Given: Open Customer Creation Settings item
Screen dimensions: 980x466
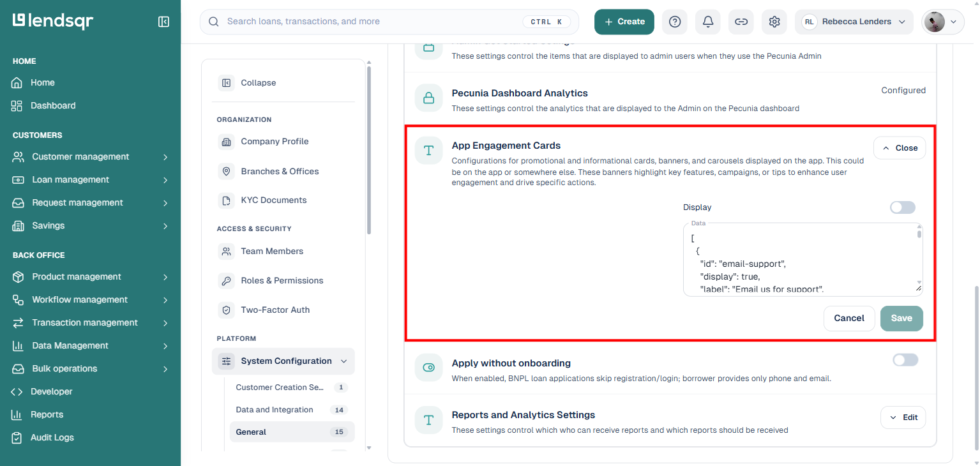Looking at the screenshot, I should [x=292, y=387].
